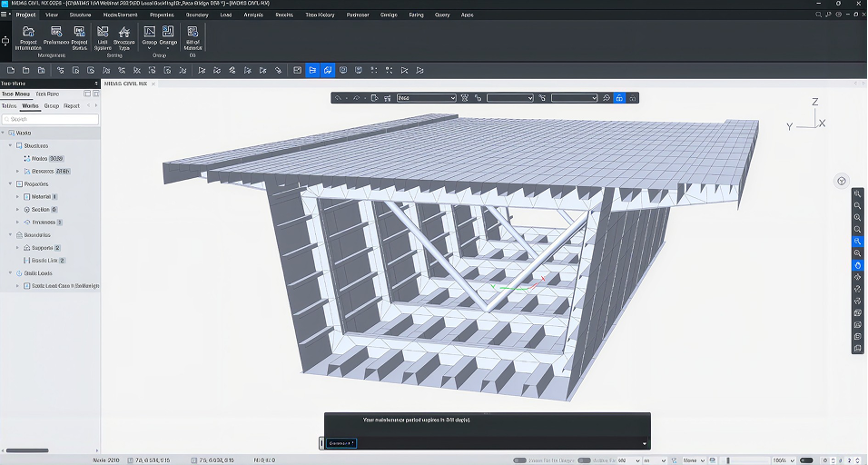Click the undo arrow in the view toolbar
868x465 pixels.
click(x=338, y=98)
